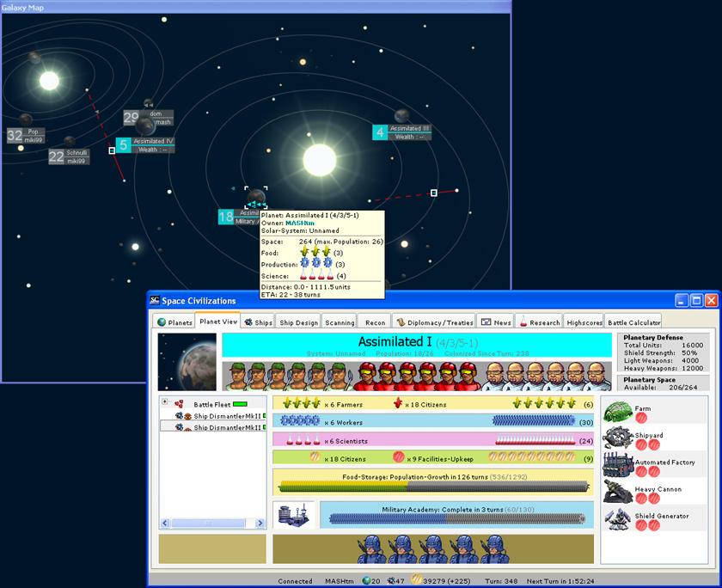Click the Assimilated IV planet label on Galaxy Map
Image resolution: width=722 pixels, height=588 pixels.
pos(145,145)
